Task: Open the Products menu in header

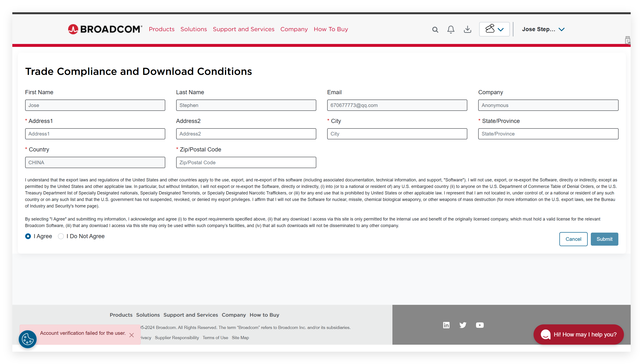Action: point(162,29)
